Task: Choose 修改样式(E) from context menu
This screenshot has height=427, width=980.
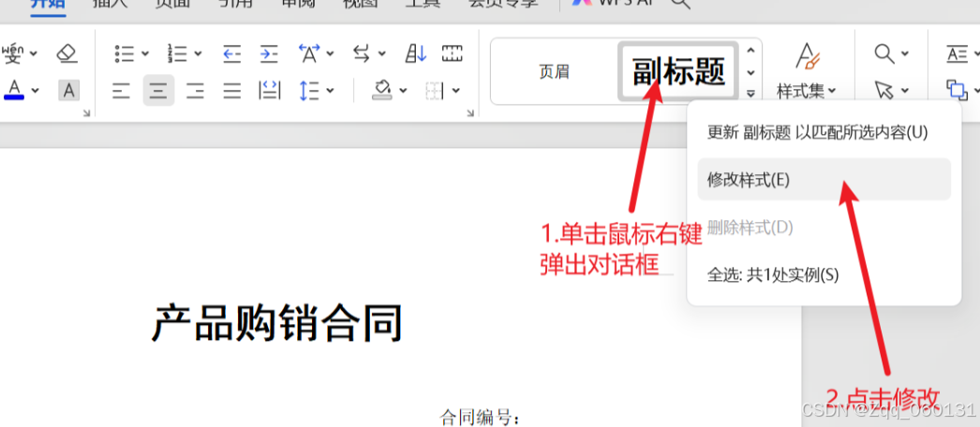Action: coord(824,180)
